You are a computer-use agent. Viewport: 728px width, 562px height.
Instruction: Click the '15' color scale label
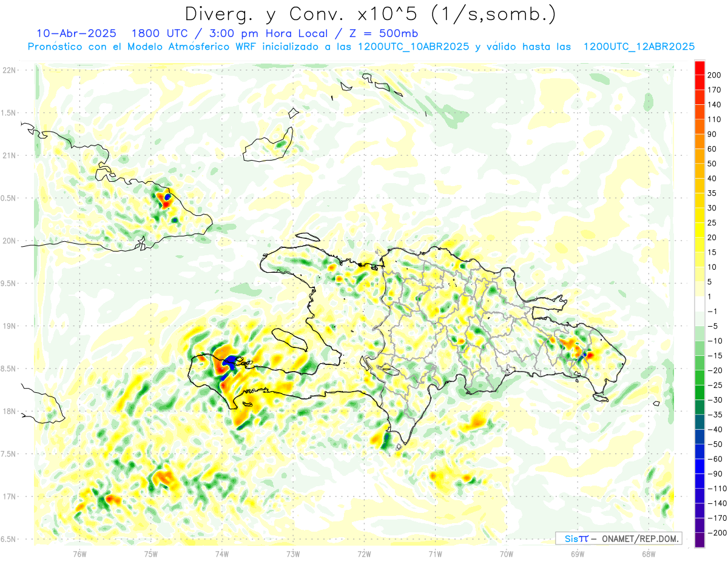click(x=713, y=252)
